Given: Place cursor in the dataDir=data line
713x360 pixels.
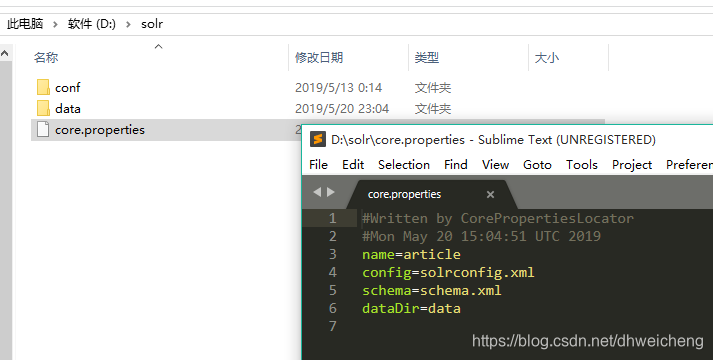Looking at the screenshot, I should point(412,309).
